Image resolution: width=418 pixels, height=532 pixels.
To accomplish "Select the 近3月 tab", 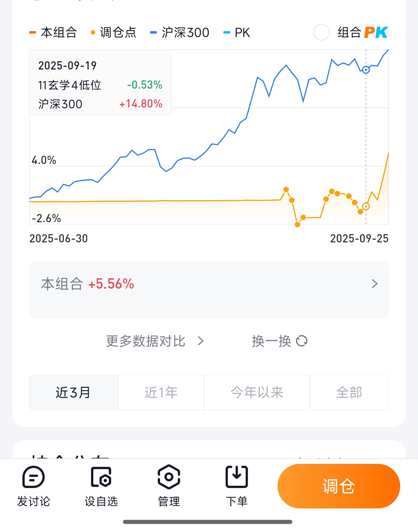I will pos(73,392).
